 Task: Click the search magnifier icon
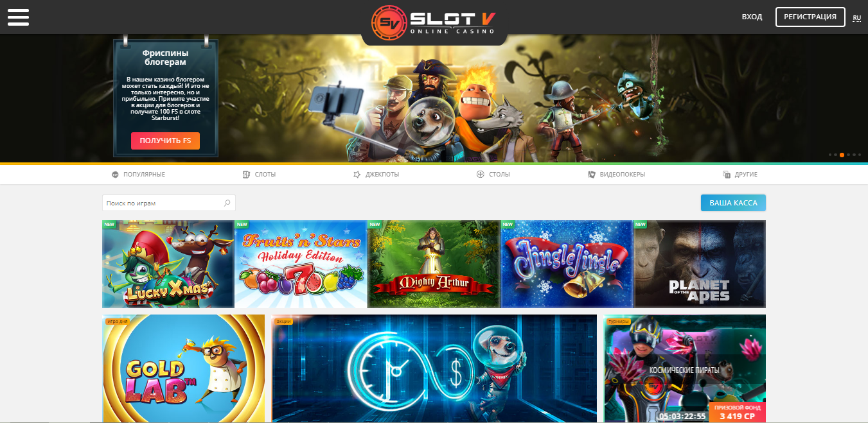point(227,203)
